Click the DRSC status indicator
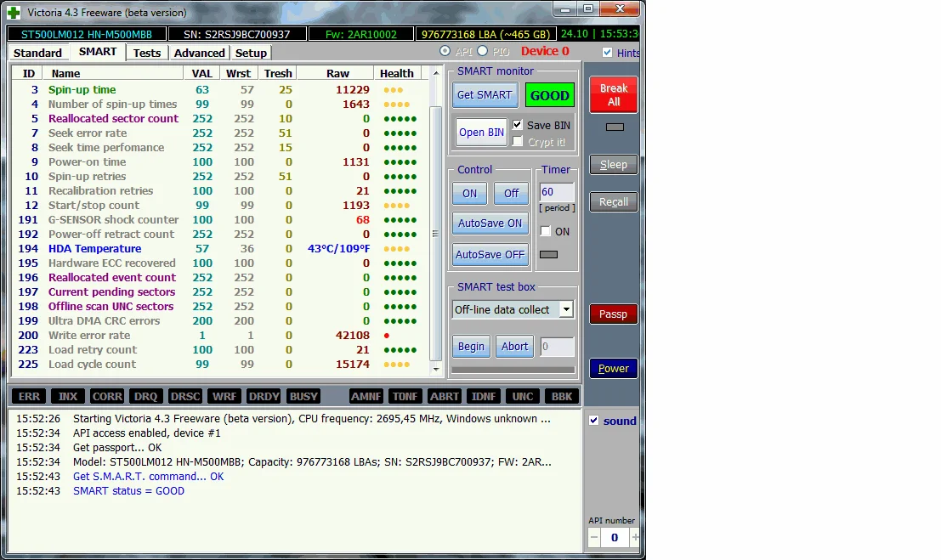This screenshot has width=941, height=560. tap(184, 396)
